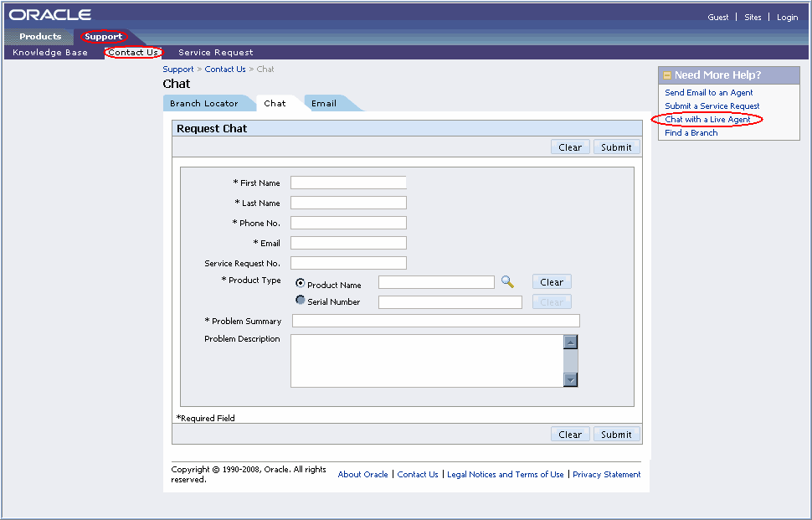Open product lookup with the magnifying glass icon
The width and height of the screenshot is (812, 520).
(506, 281)
